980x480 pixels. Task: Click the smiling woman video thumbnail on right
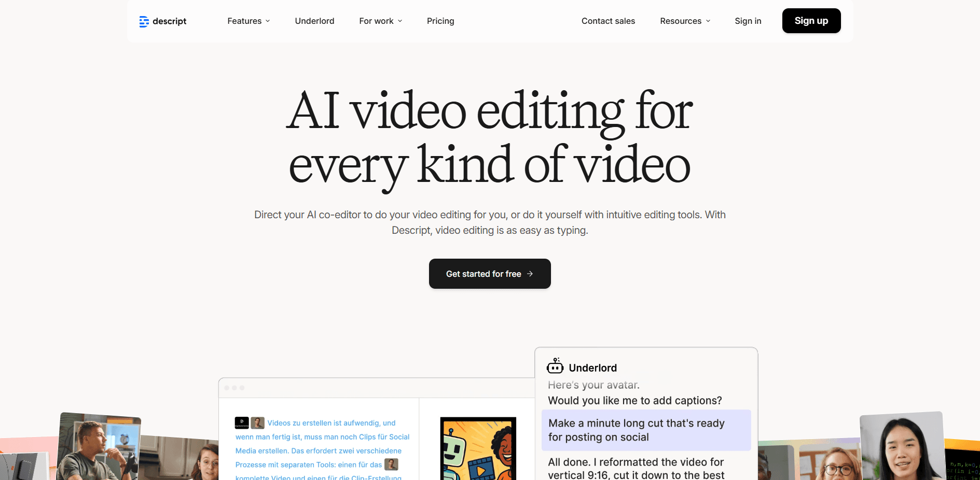point(901,447)
